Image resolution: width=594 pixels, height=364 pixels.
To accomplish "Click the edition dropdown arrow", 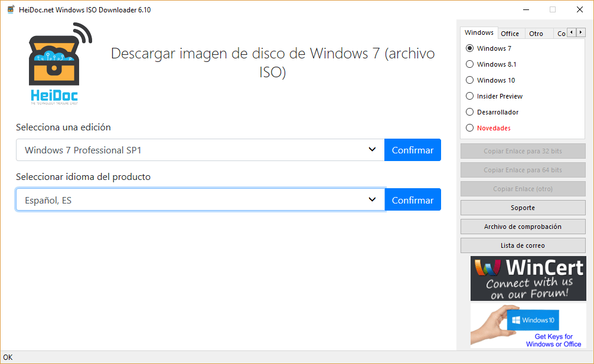I will [373, 150].
